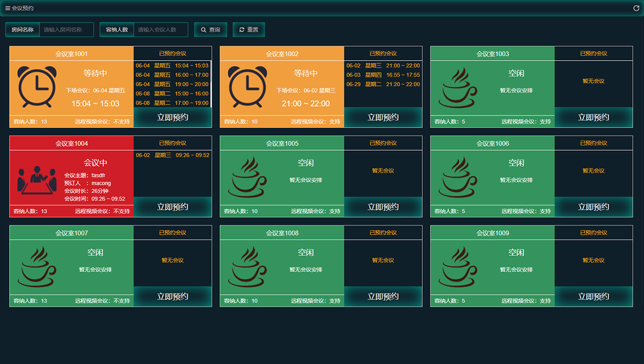644x364 pixels.
Task: Select the 会议室1001 title header
Action: 71,54
